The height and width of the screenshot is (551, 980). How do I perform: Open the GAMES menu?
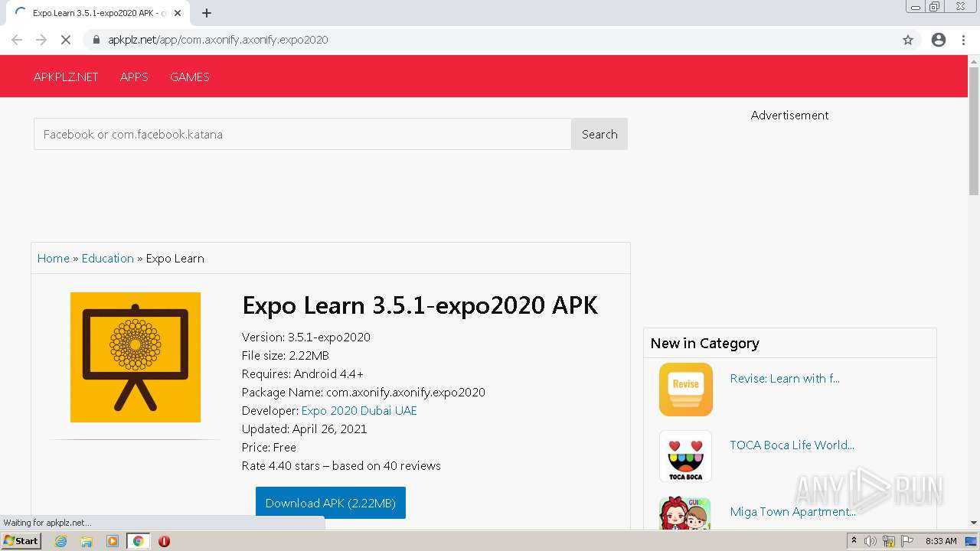(x=190, y=77)
